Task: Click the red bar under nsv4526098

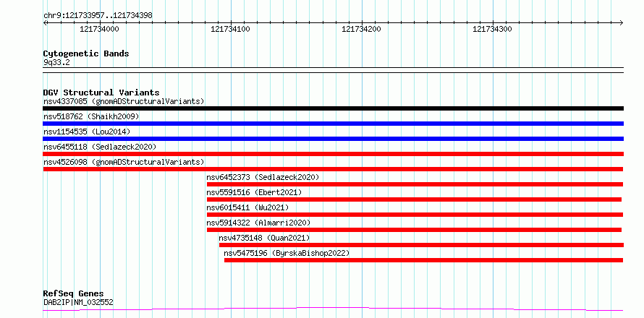Action: 333,169
